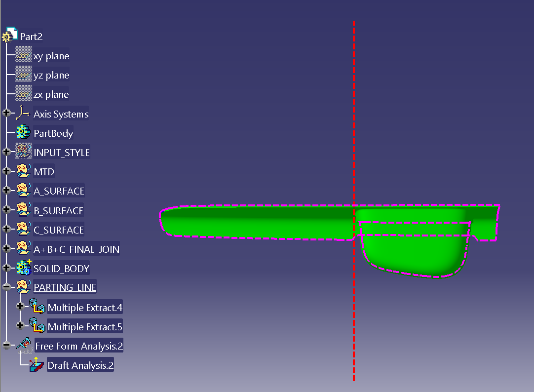Click the PartBody gear icon
This screenshot has height=392, width=534.
click(23, 132)
